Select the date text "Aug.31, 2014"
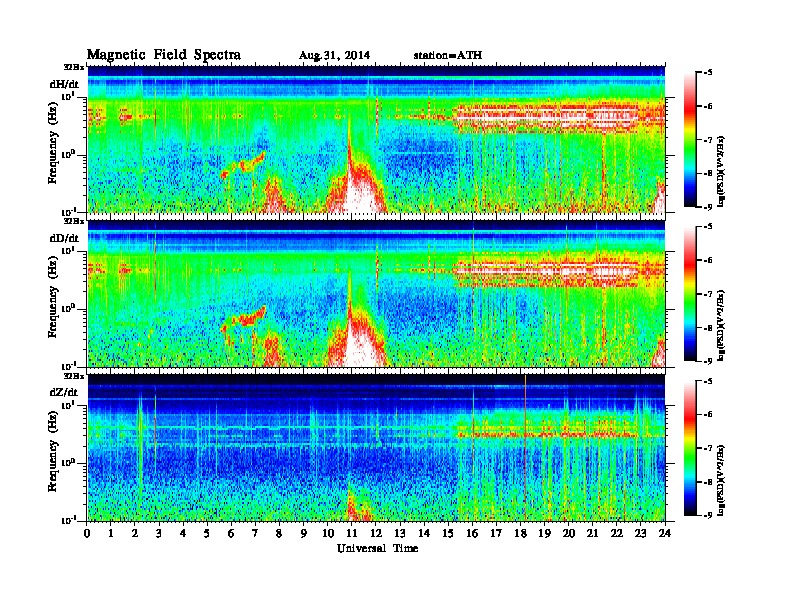 click(x=334, y=56)
